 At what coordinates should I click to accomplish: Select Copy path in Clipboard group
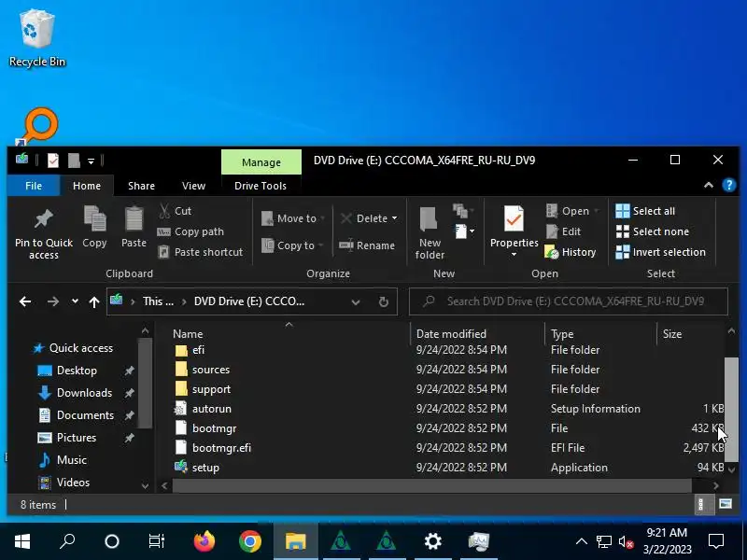(x=190, y=231)
